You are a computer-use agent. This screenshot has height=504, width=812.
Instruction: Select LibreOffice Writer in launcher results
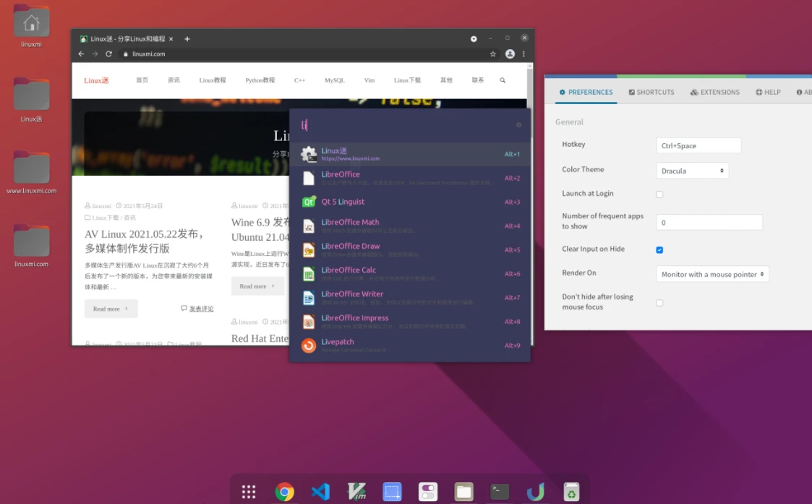(x=352, y=294)
